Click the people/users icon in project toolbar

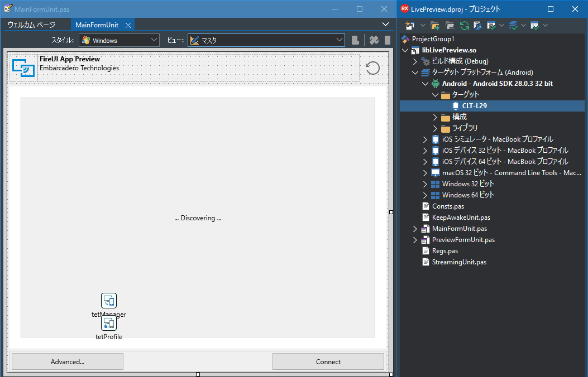click(x=478, y=26)
